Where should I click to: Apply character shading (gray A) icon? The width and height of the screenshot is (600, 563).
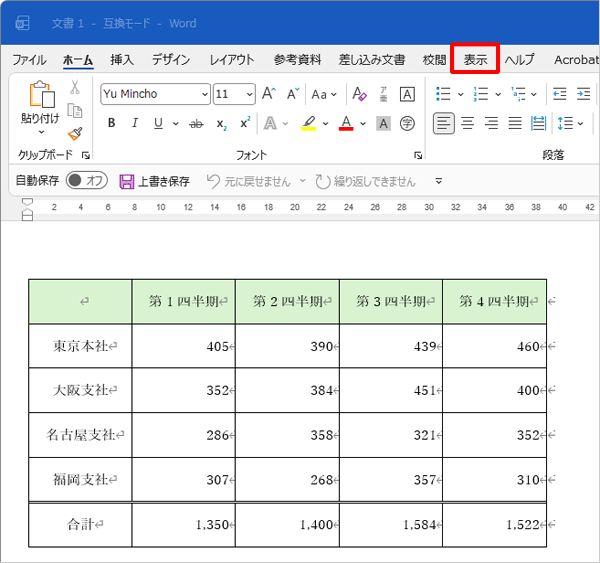383,123
